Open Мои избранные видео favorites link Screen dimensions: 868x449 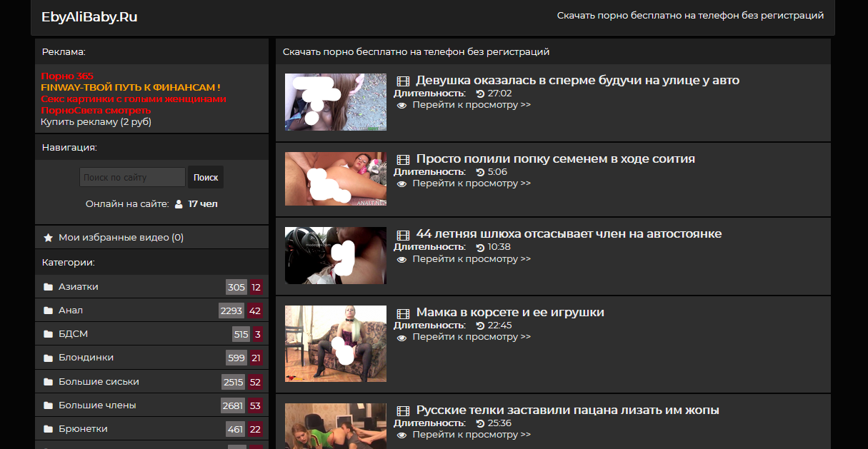pyautogui.click(x=120, y=238)
